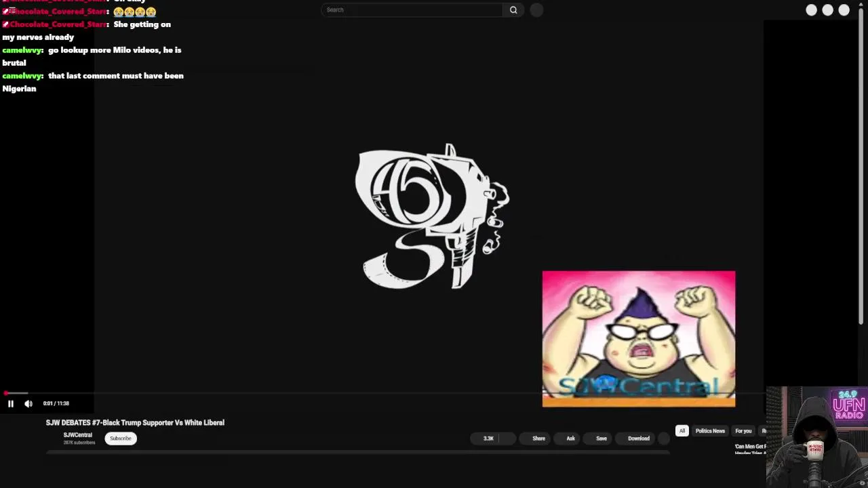868x488 pixels.
Task: Open more actions circle beside Download
Action: pos(664,439)
